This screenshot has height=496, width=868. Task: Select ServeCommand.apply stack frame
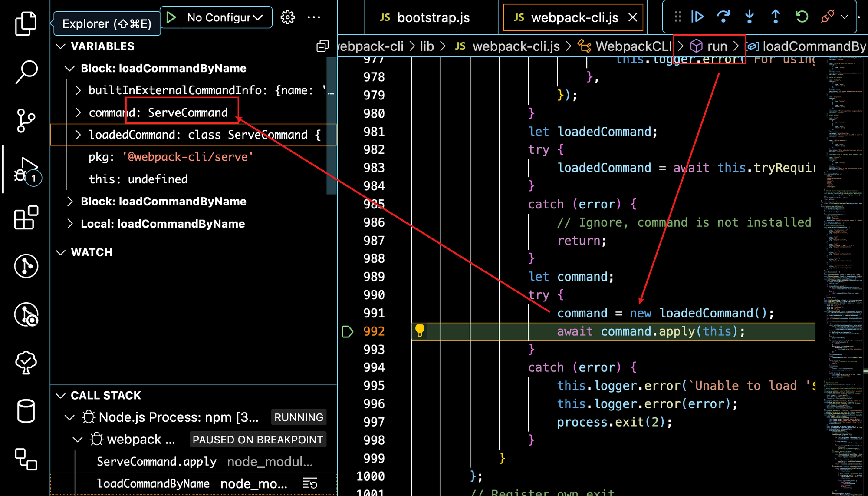point(156,461)
